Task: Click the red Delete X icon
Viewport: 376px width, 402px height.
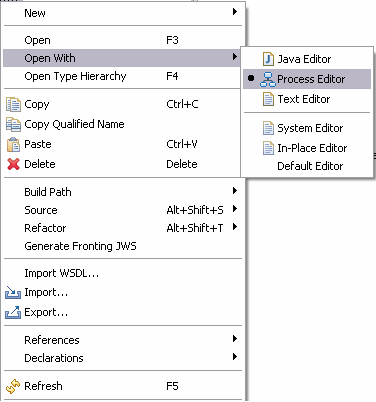Action: click(13, 164)
